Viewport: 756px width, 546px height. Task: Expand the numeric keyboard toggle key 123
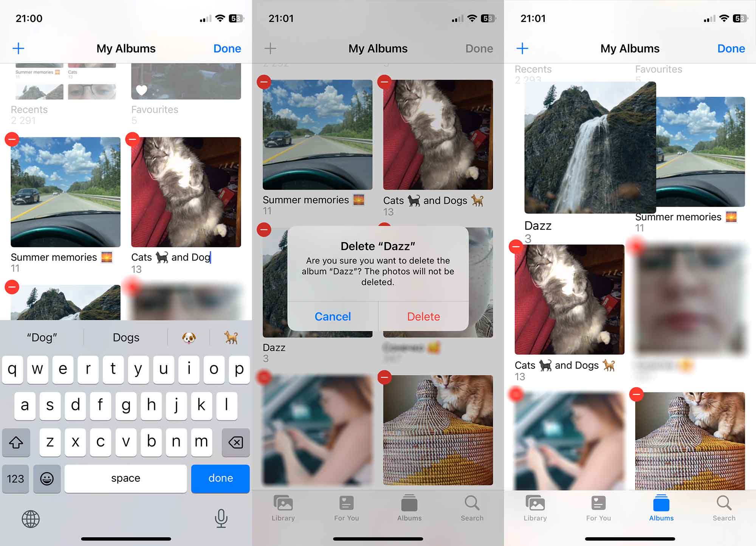coord(16,477)
